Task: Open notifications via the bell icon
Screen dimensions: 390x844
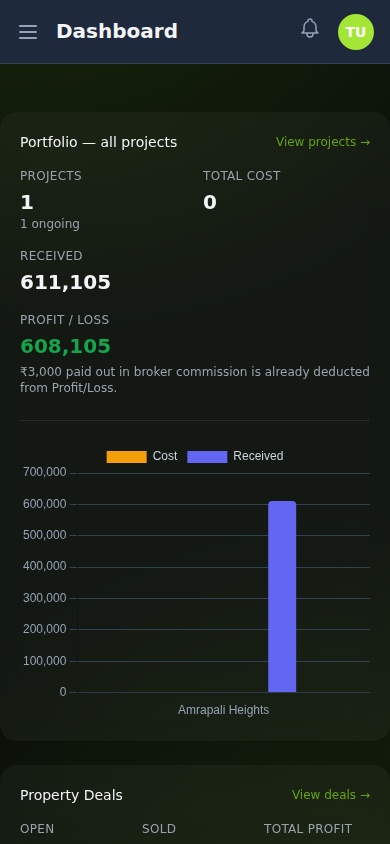Action: pos(309,28)
